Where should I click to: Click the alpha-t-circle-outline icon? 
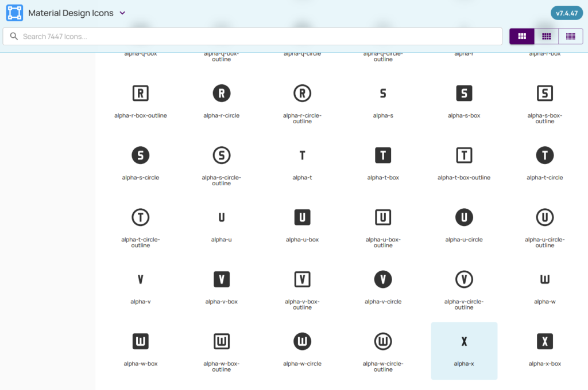[141, 217]
